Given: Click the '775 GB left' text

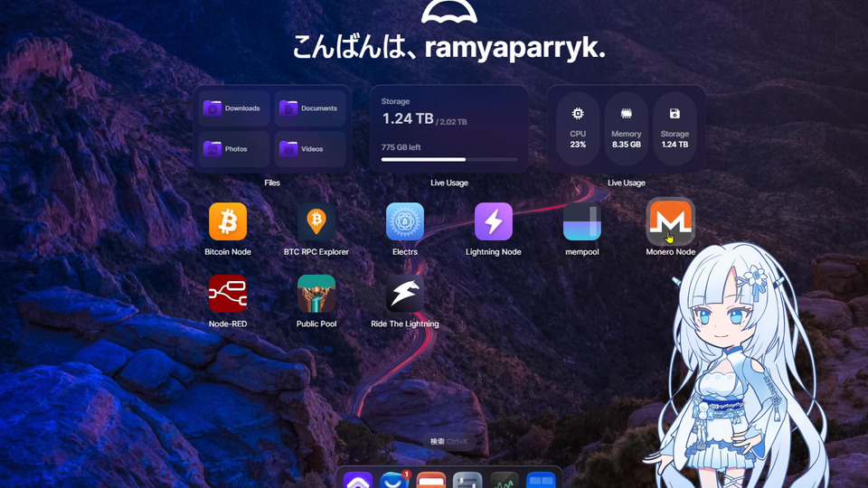Looking at the screenshot, I should pos(401,147).
